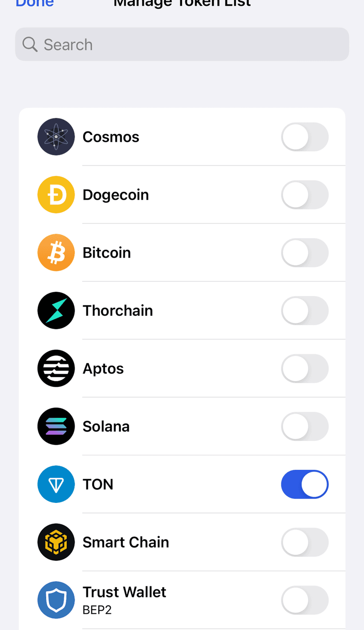Enable the Trust Wallet BEP2 toggle
Screen dimensions: 364x630
pos(305,600)
